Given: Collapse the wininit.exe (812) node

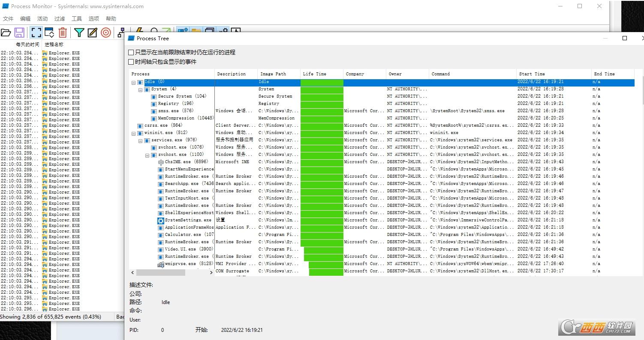Looking at the screenshot, I should tap(133, 133).
